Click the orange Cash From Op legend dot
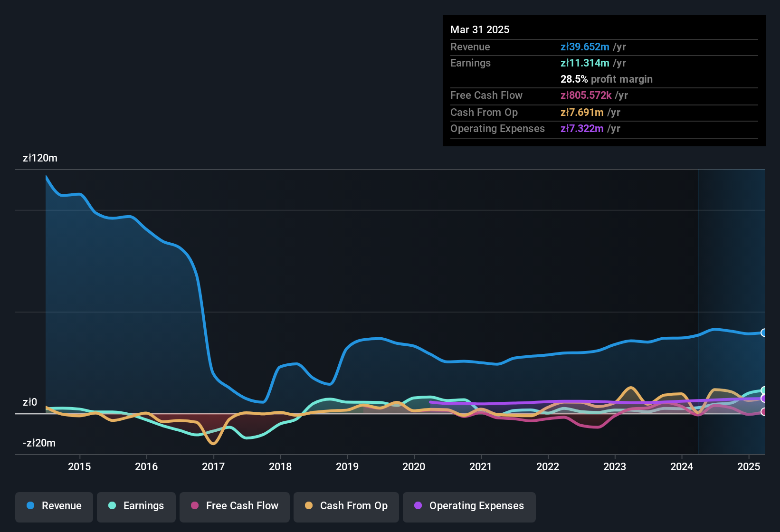The image size is (780, 532). 309,506
